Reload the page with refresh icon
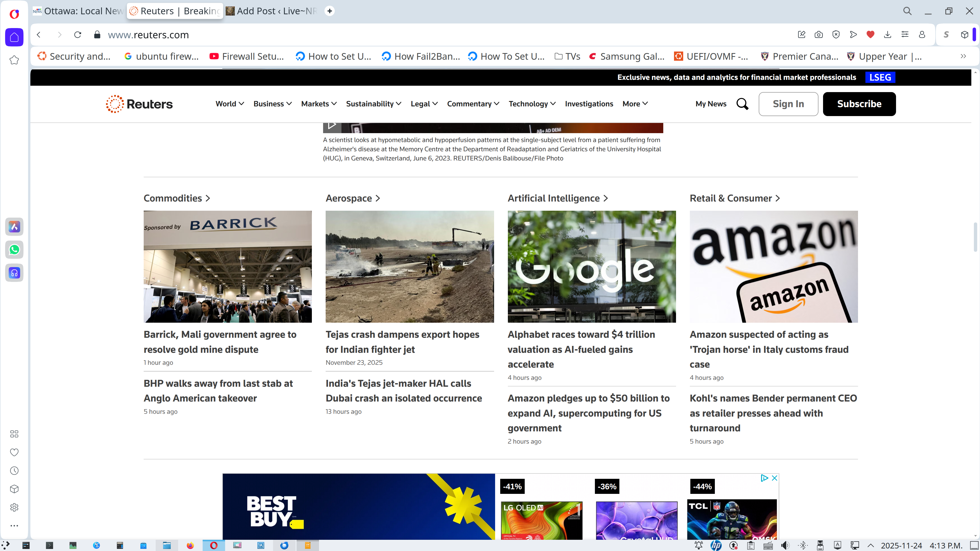The image size is (980, 551). 78,35
